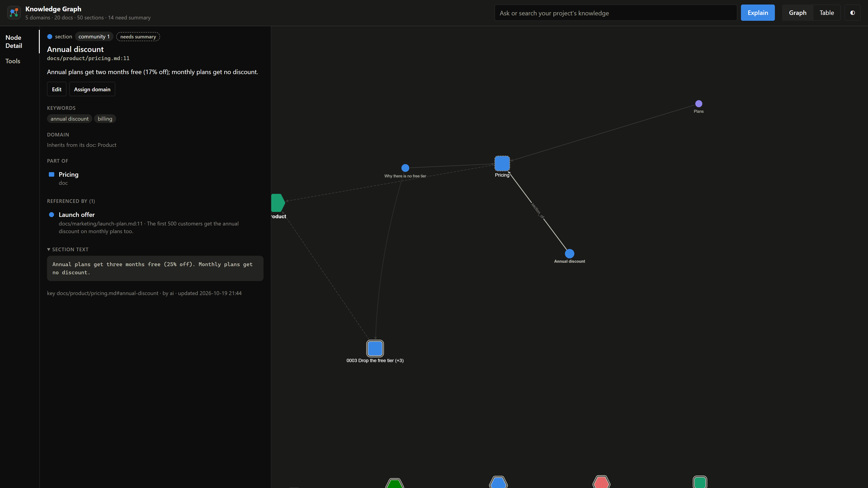The image size is (868, 488).
Task: Open the Node Detail sidebar tab
Action: (x=19, y=42)
